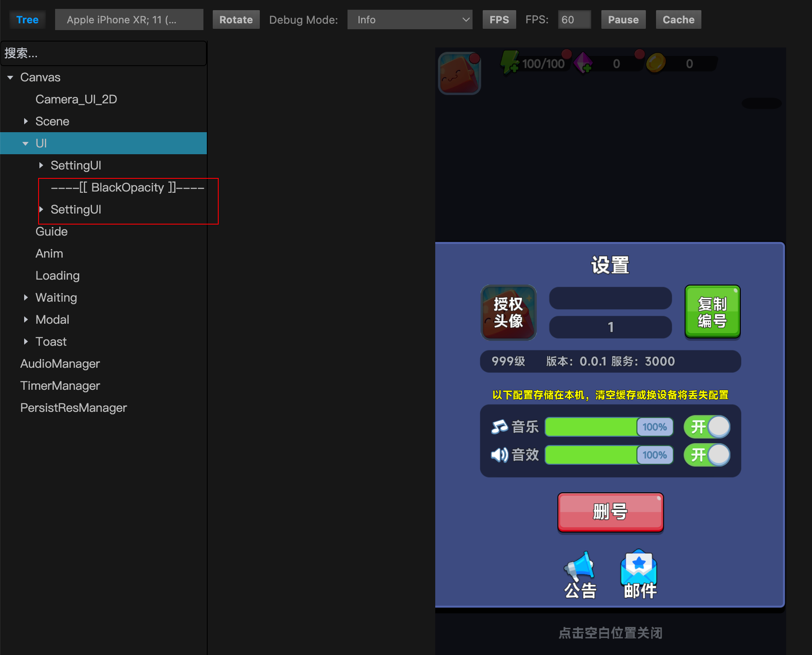Click the red 删号 delete account button
The image size is (812, 655).
tap(610, 512)
